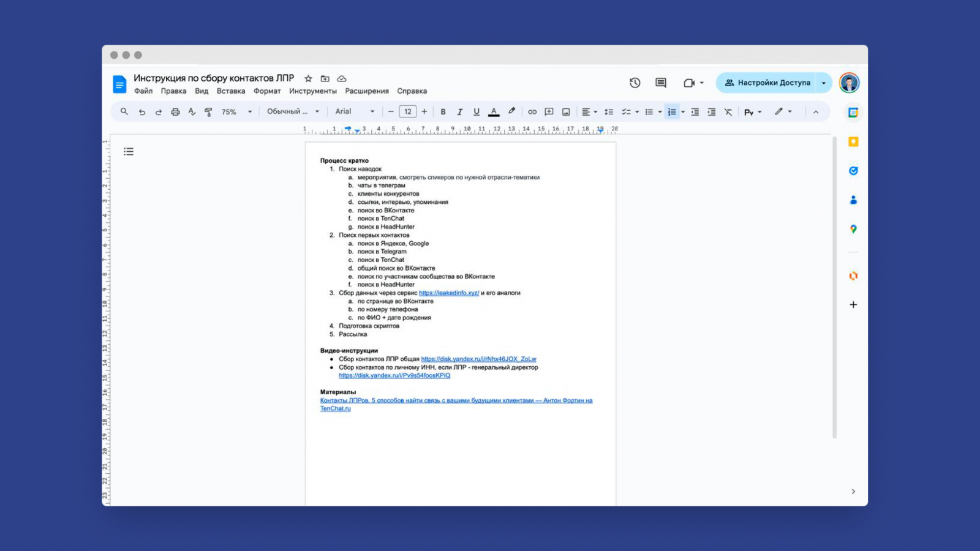Open the comments panel icon
Screen dimensions: 980x551
tap(661, 83)
